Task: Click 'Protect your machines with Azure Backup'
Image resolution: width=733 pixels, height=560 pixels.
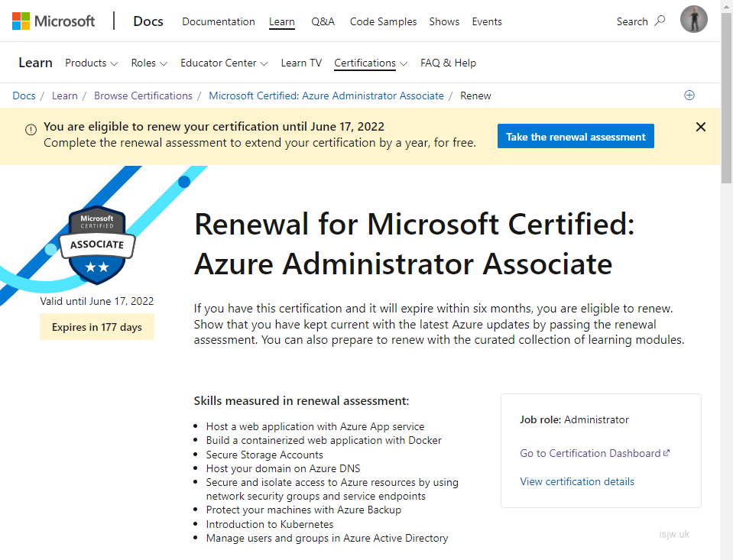Action: (x=304, y=510)
